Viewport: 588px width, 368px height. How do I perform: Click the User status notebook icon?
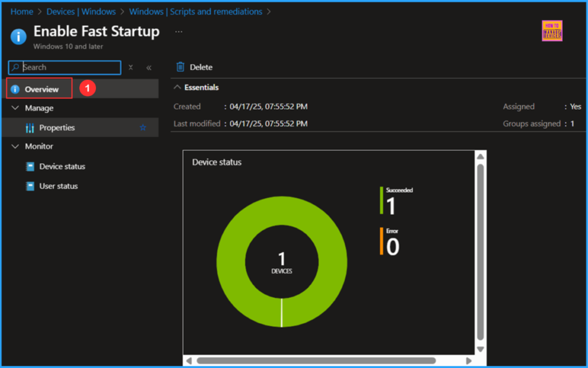tap(30, 186)
